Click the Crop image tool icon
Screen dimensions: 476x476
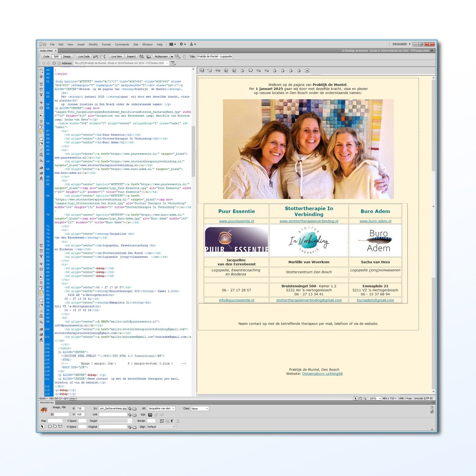pos(161,421)
